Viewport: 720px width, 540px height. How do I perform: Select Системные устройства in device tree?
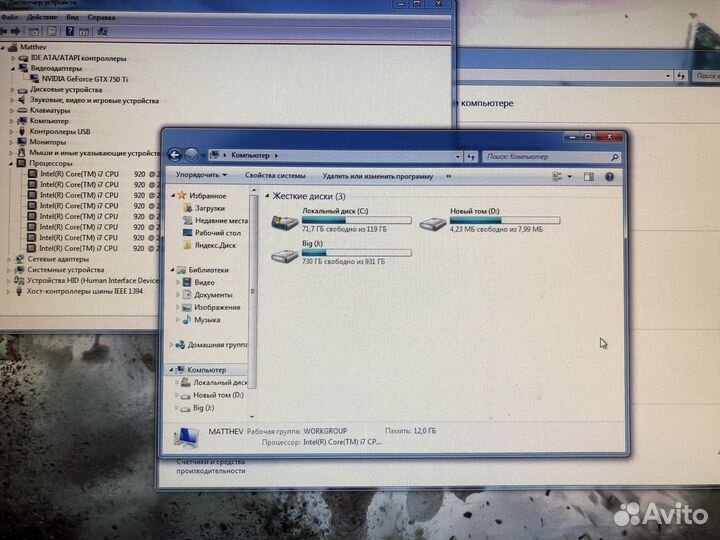point(66,270)
